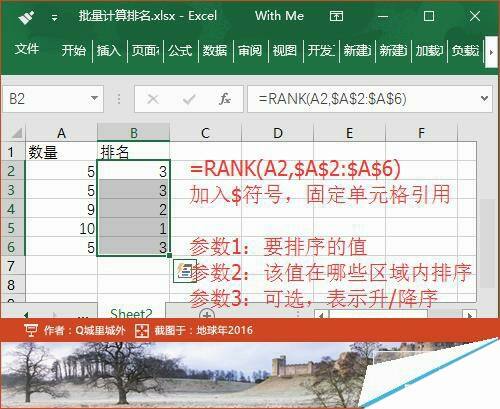The image size is (500, 409).
Task: Click cell B1 containing 排名
Action: point(134,152)
